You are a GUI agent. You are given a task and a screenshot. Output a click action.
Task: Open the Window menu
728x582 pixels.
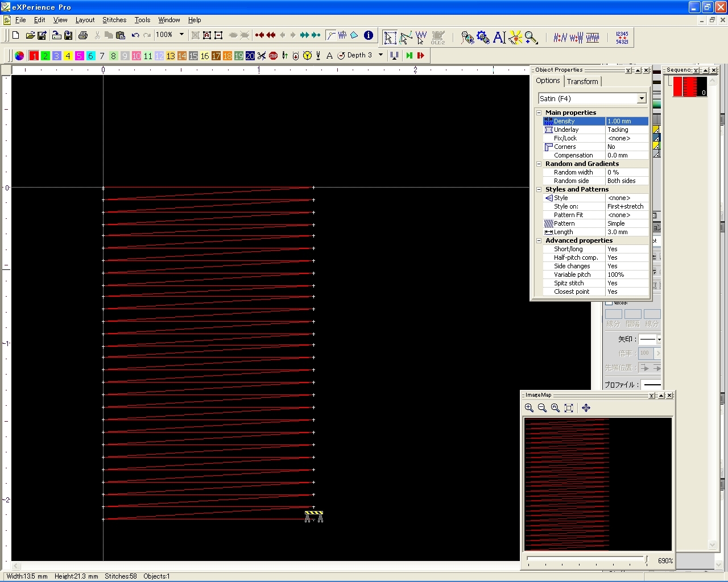(169, 20)
